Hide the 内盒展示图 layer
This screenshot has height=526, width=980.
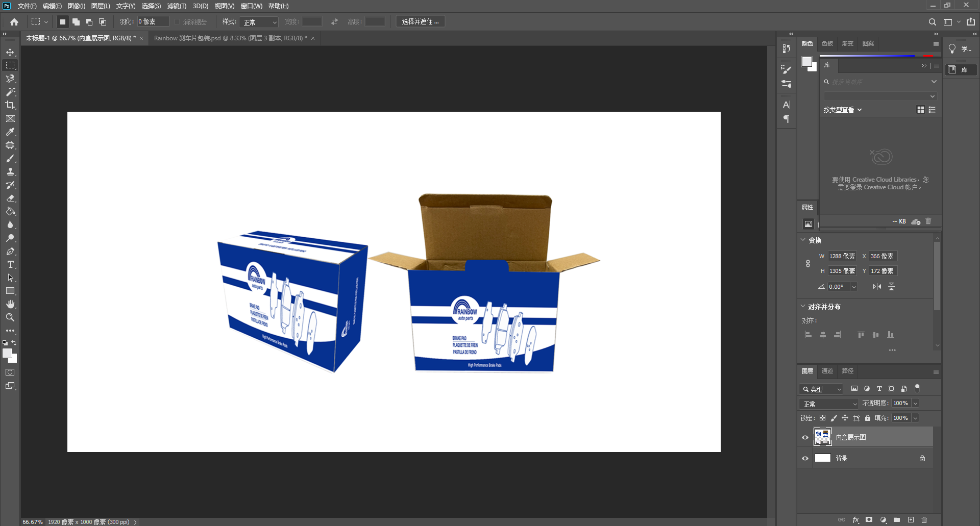(x=805, y=437)
